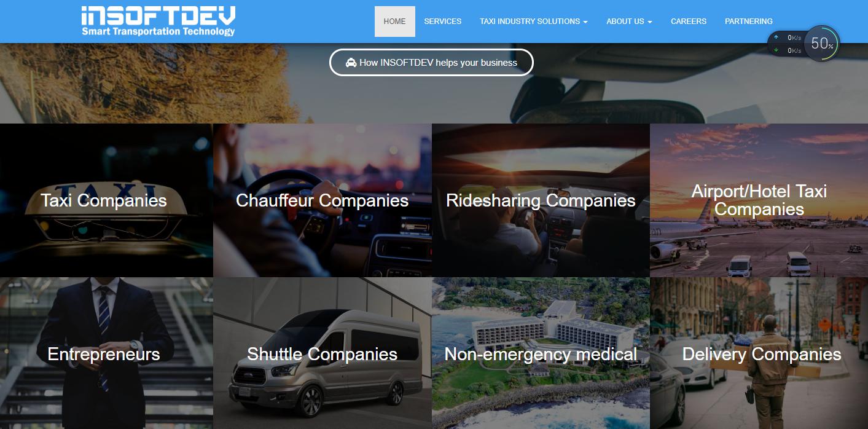This screenshot has width=868, height=429.
Task: Expand Taxi Industry Solutions dropdown caret
Action: pos(585,22)
